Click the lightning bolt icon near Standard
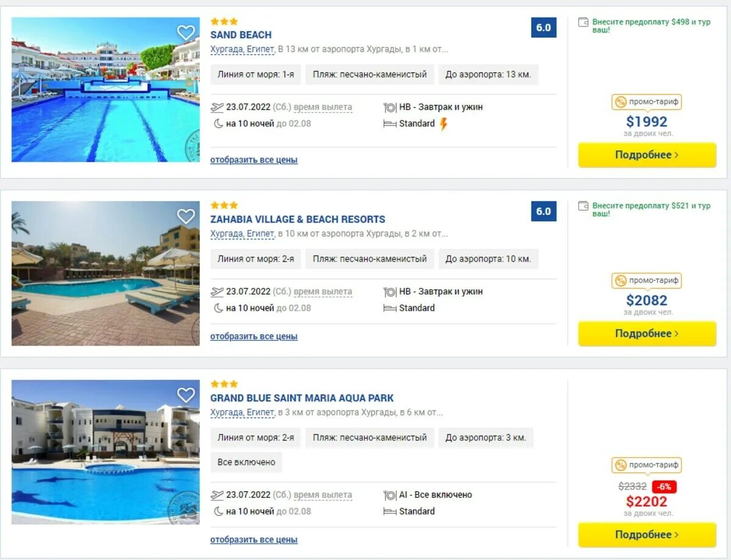Screen dimensions: 731x560 tap(443, 124)
